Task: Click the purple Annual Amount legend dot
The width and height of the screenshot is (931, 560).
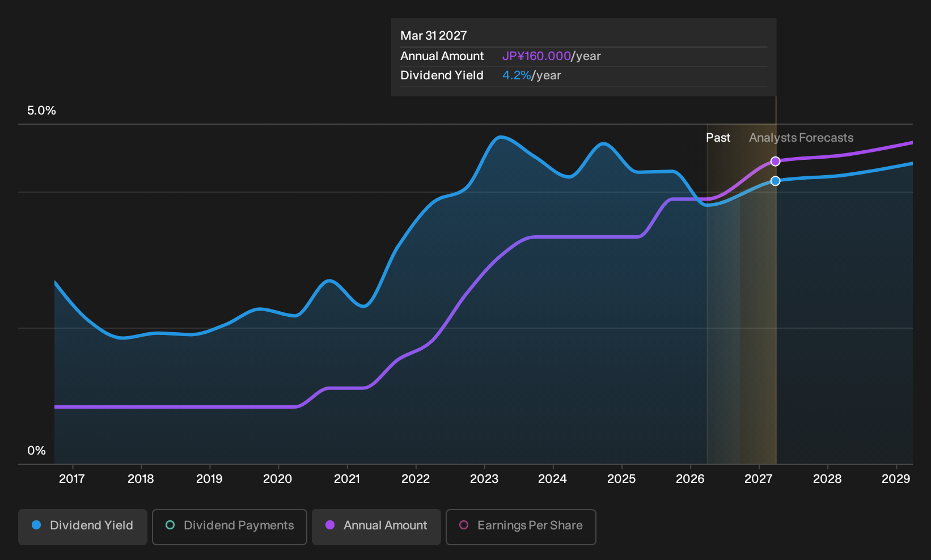Action: pos(330,525)
